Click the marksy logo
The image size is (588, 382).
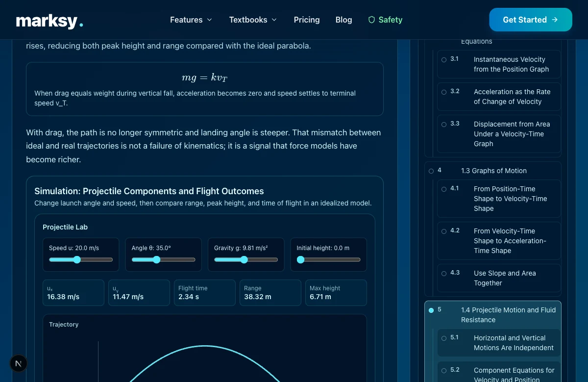[49, 21]
